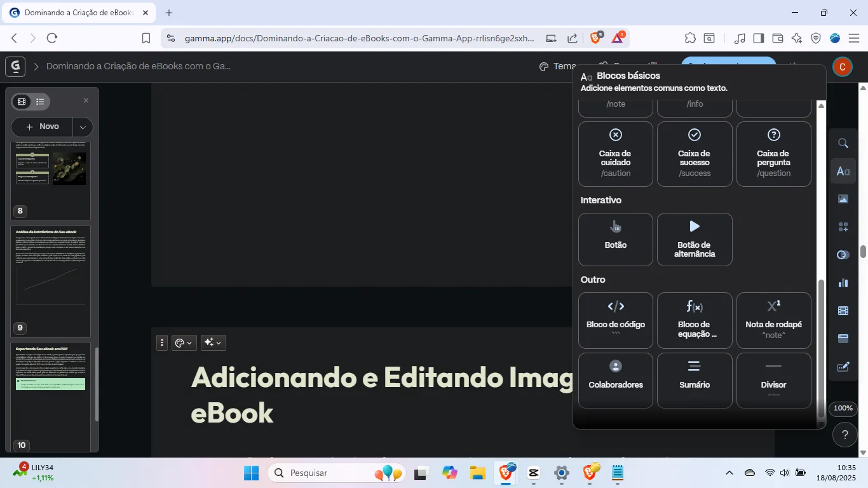Click the blocks panel scrollbar thumb
This screenshot has height=488, width=868.
point(821,348)
